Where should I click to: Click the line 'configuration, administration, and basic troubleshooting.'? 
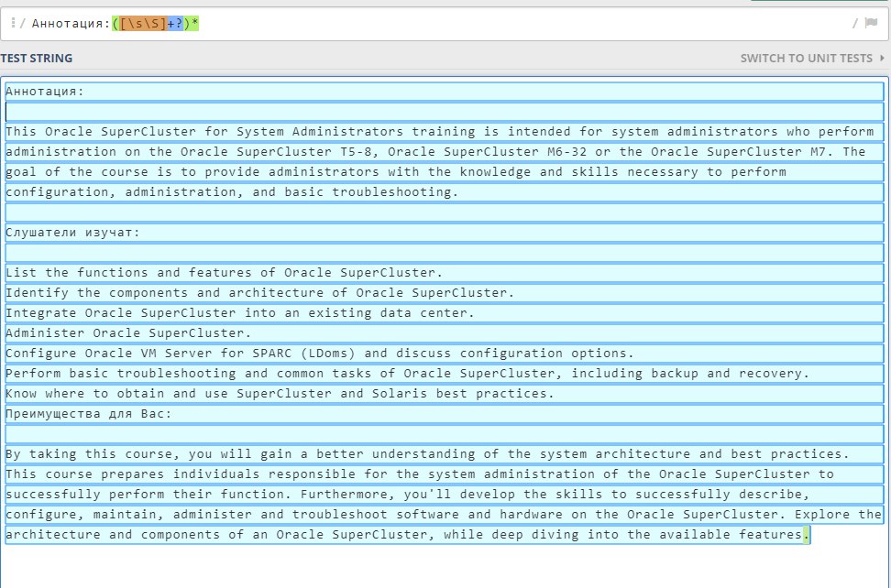point(445,191)
